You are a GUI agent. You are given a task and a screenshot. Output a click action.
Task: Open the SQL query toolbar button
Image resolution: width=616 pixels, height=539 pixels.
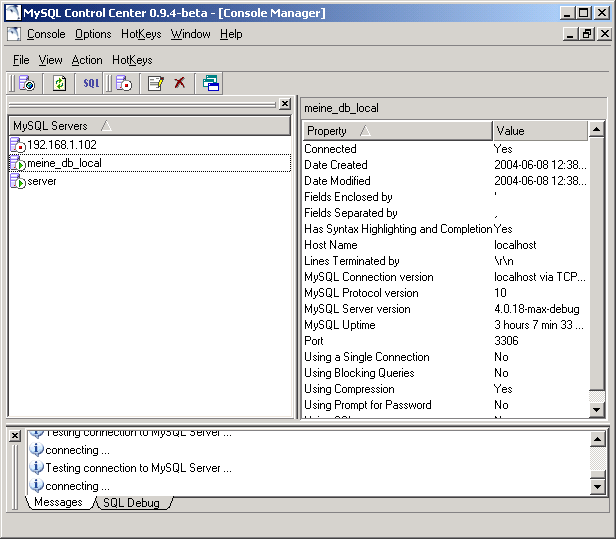91,83
